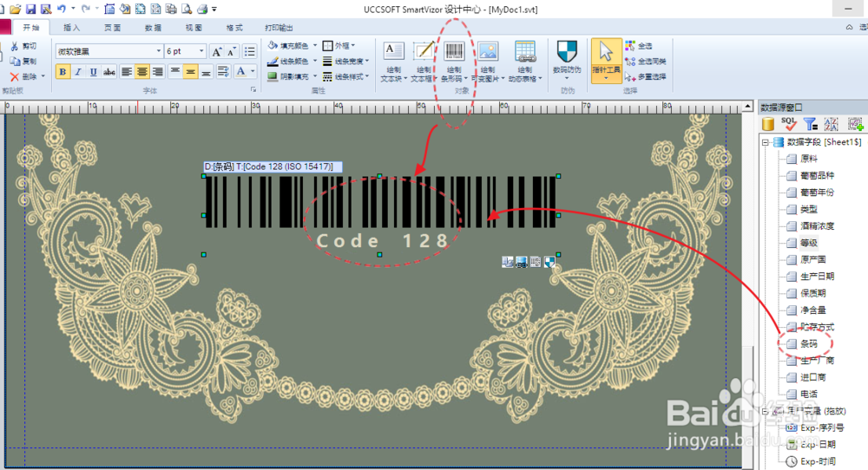
Task: Open the 数码防伪 anti-counterfeit tool
Action: coord(567,61)
